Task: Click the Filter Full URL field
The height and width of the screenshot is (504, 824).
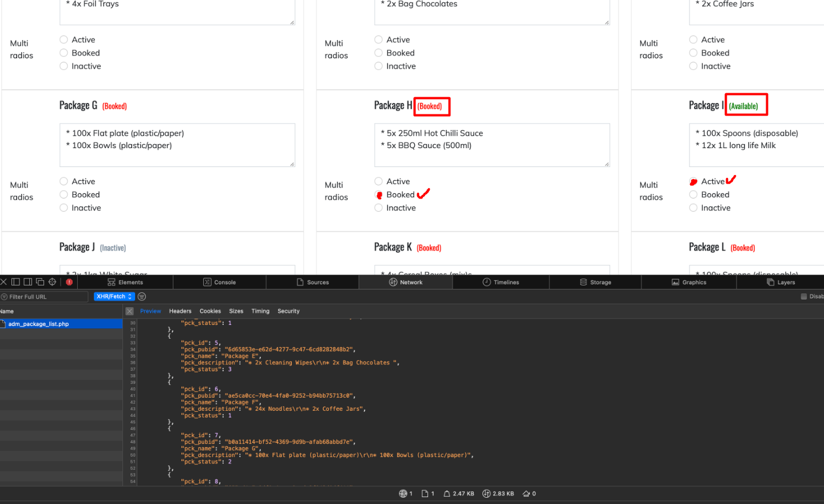Action: pyautogui.click(x=46, y=296)
